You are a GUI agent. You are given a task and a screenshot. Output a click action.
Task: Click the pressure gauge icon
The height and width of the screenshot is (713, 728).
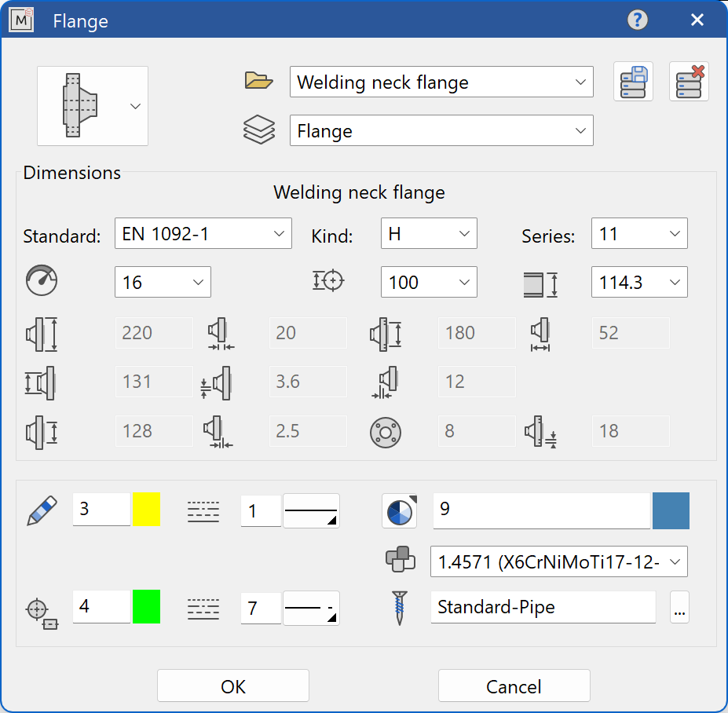pyautogui.click(x=42, y=281)
